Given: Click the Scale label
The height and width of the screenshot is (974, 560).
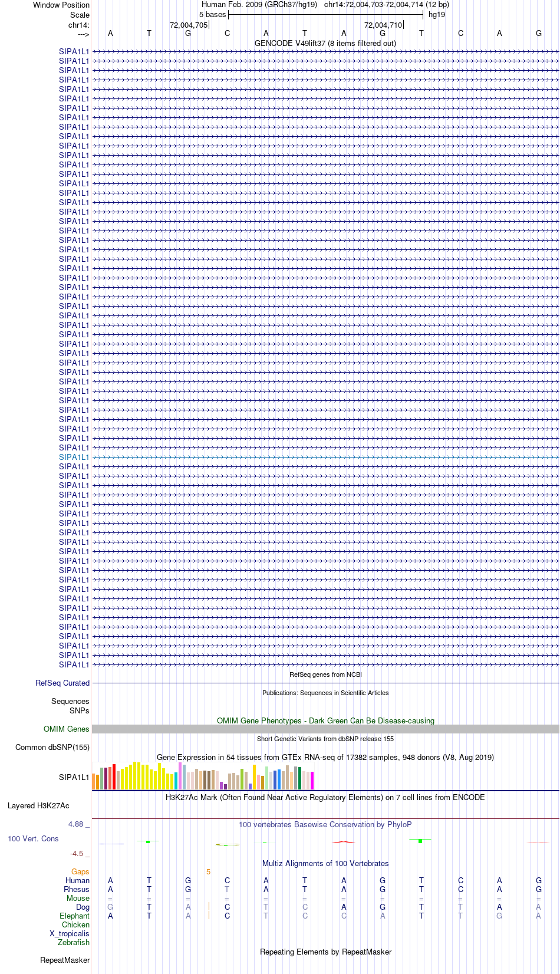Looking at the screenshot, I should (x=80, y=15).
